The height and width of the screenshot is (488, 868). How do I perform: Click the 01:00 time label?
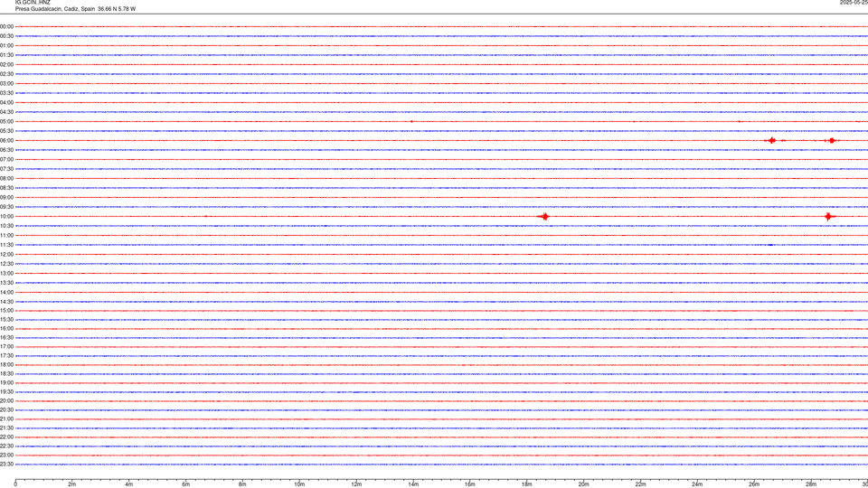6,45
